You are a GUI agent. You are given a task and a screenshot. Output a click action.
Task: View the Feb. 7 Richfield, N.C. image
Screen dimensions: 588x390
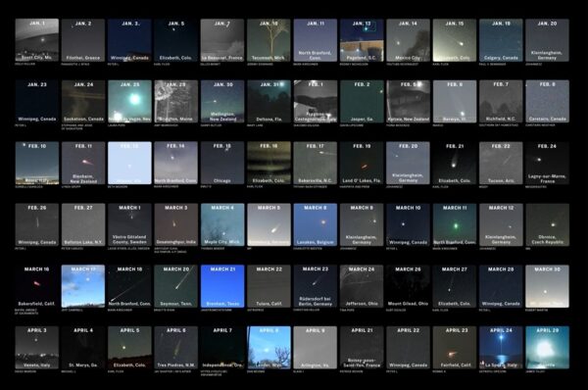501,101
